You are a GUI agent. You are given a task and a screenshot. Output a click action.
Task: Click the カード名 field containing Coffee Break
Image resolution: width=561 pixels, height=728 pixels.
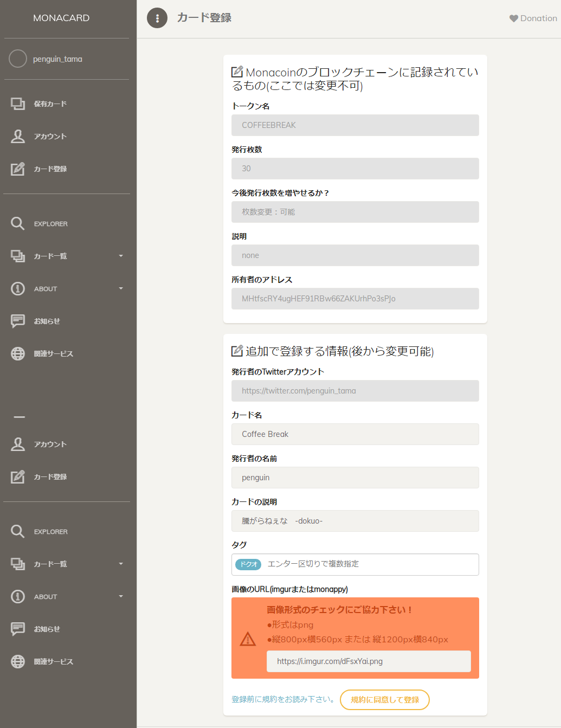(x=355, y=434)
